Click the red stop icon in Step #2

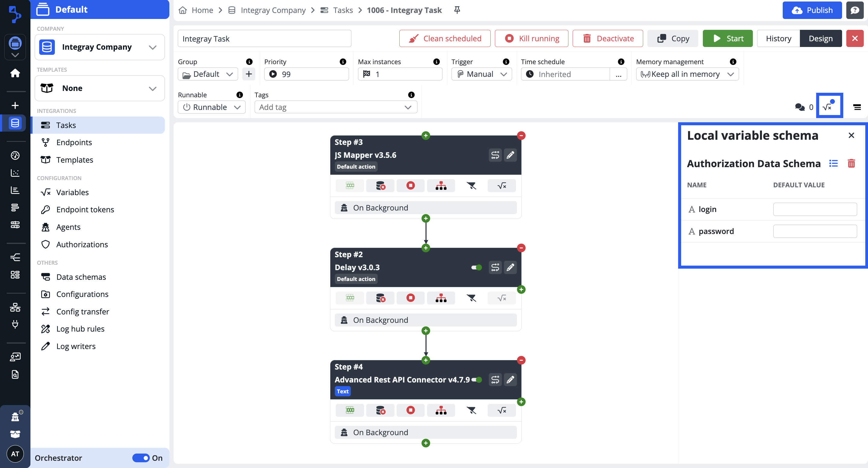tap(410, 298)
